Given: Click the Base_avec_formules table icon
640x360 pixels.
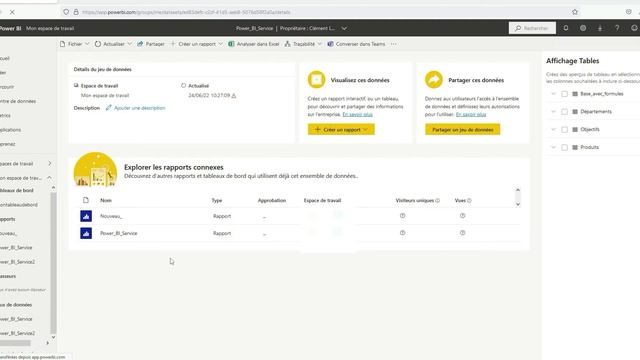Looking at the screenshot, I should (x=575, y=94).
